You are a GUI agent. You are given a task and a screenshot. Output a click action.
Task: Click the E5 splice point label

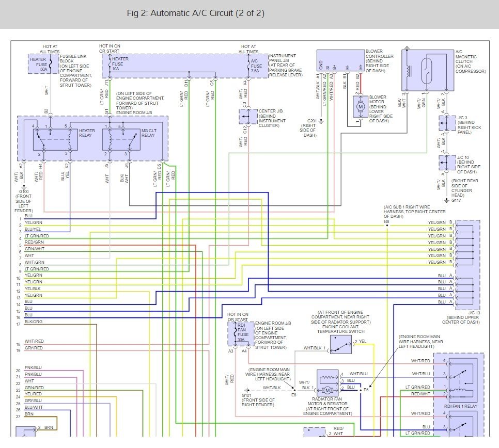(366, 390)
